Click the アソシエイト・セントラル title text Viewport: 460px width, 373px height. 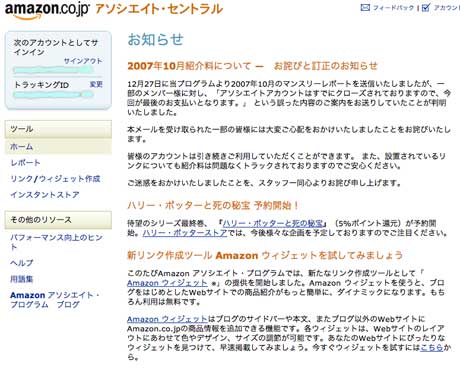tap(159, 9)
